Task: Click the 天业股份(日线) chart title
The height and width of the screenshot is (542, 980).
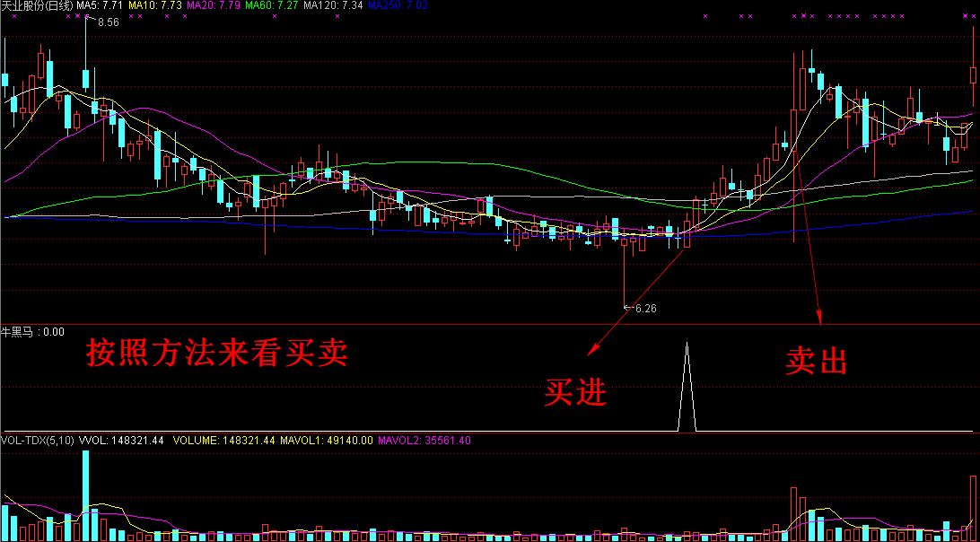Action: pyautogui.click(x=37, y=5)
